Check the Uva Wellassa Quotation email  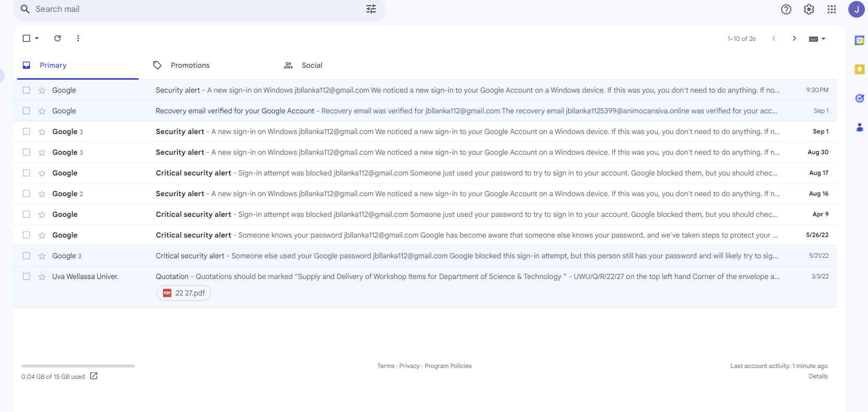pyautogui.click(x=26, y=276)
